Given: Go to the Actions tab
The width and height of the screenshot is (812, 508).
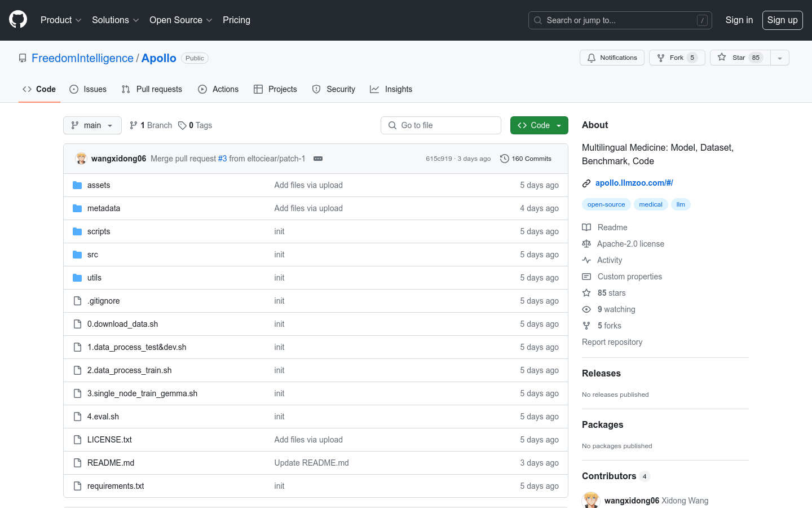Looking at the screenshot, I should (x=218, y=89).
